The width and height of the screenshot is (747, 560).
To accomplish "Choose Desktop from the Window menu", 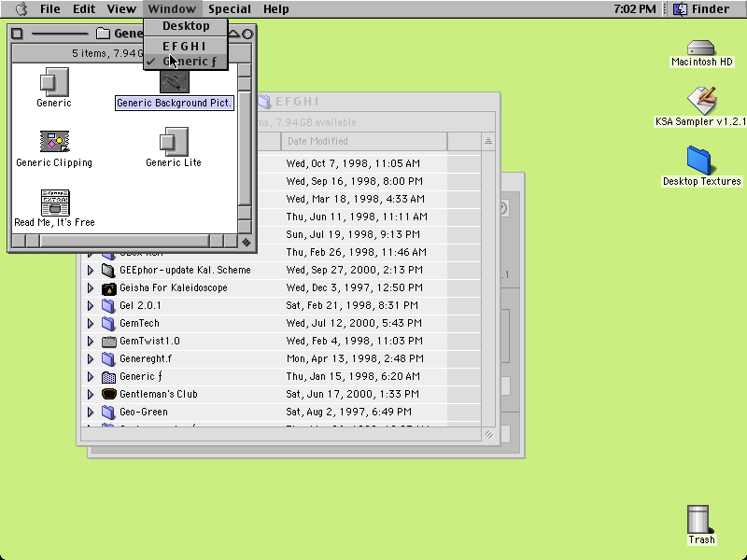I will pyautogui.click(x=186, y=26).
